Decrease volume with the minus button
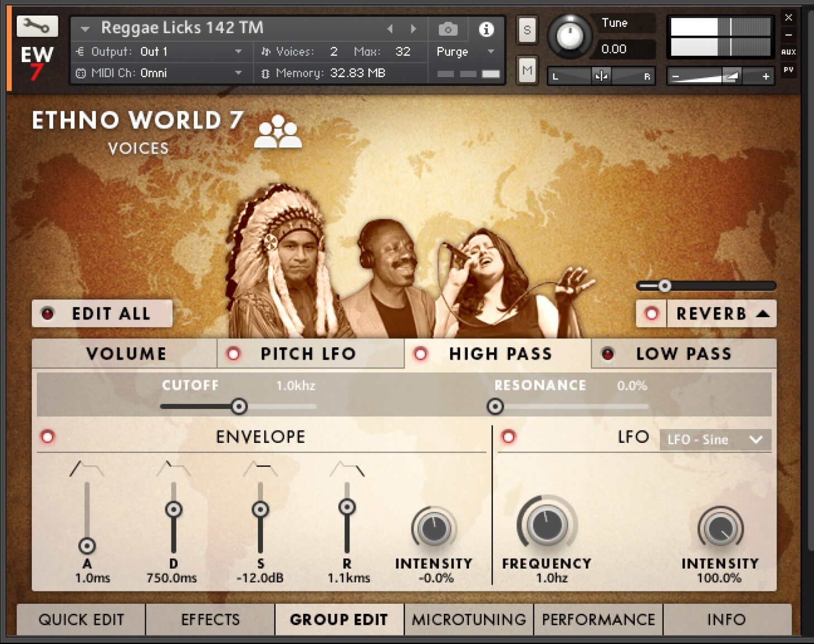This screenshot has width=814, height=644. point(676,77)
